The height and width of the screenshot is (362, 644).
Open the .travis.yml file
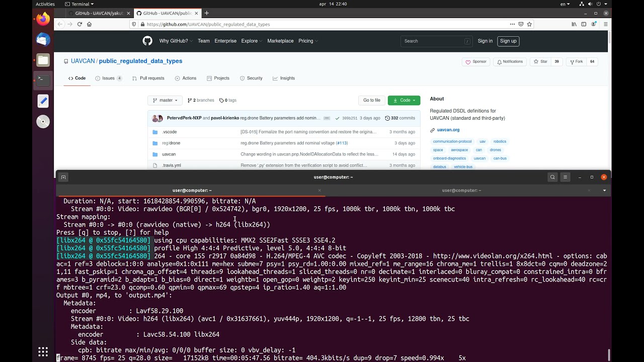click(x=171, y=165)
